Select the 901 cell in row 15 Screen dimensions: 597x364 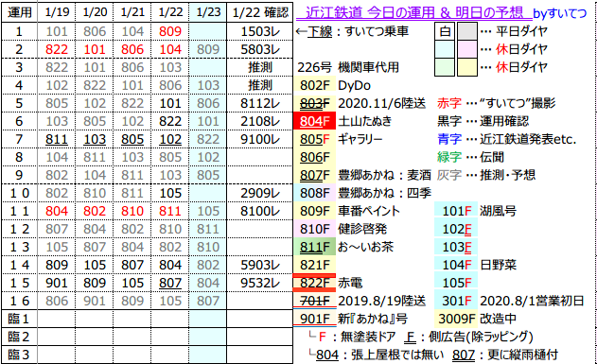(57, 283)
